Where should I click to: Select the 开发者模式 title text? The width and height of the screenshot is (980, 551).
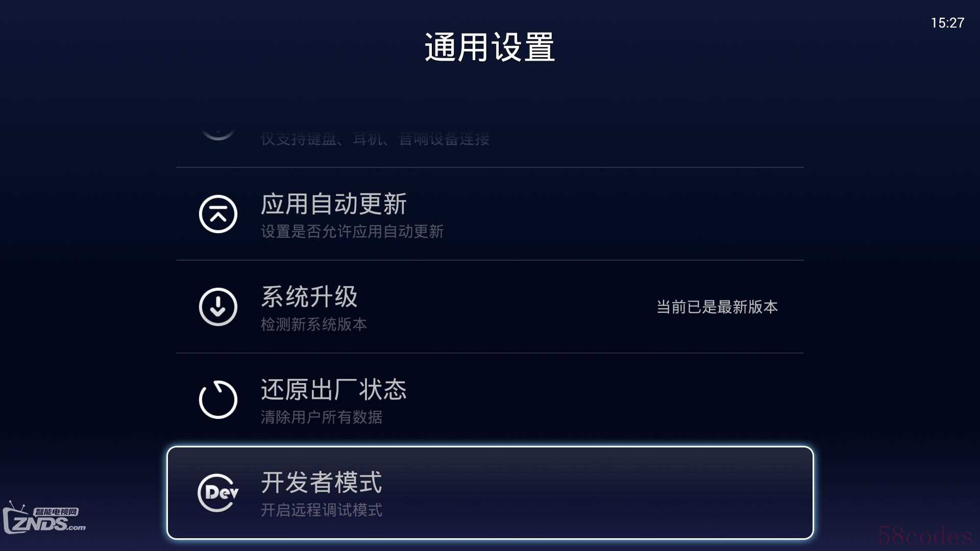point(322,482)
